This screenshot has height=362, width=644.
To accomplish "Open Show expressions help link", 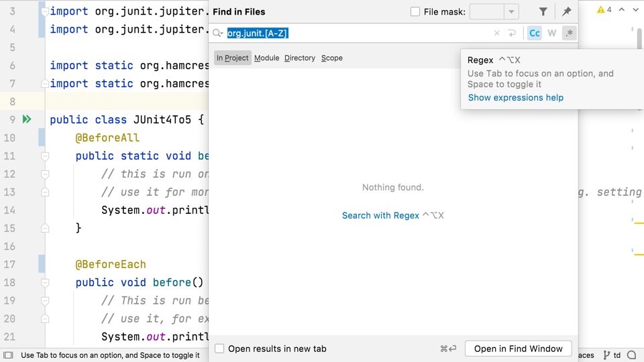I will pos(515,97).
